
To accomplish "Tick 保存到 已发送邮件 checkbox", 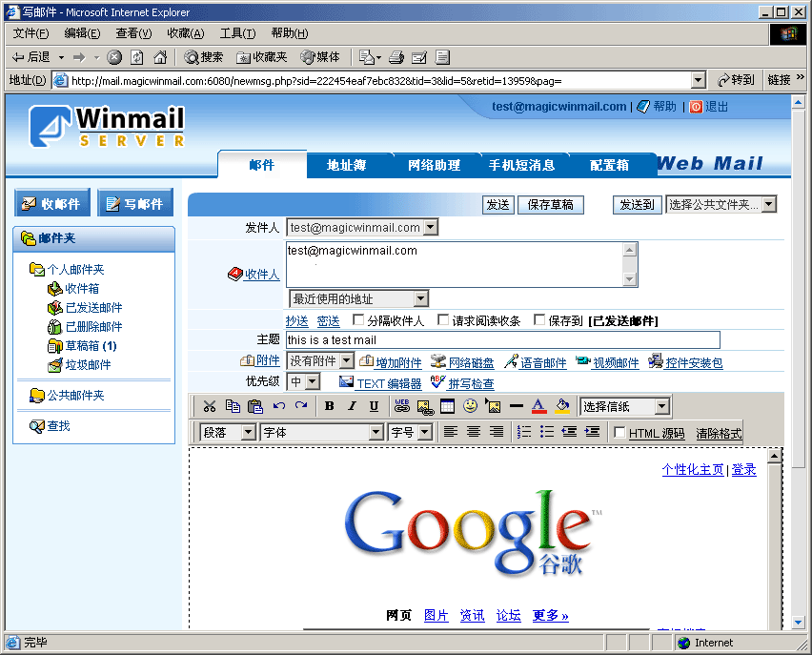I will pyautogui.click(x=539, y=319).
